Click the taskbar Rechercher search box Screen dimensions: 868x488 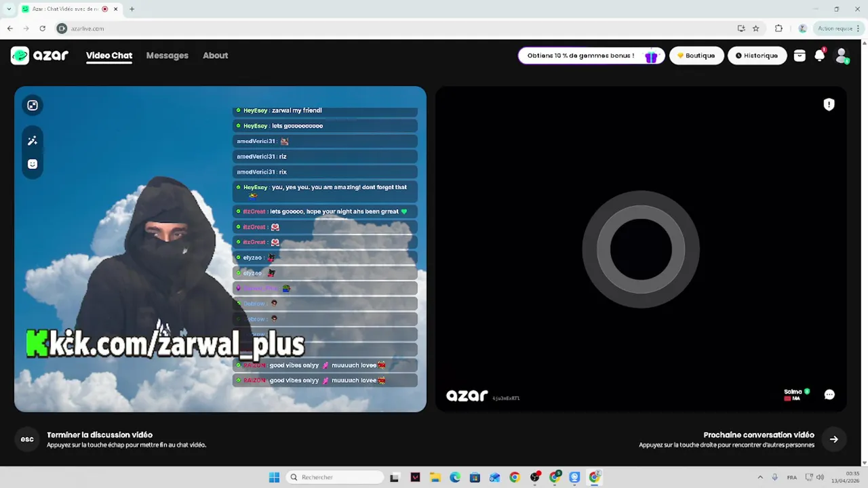click(x=335, y=477)
